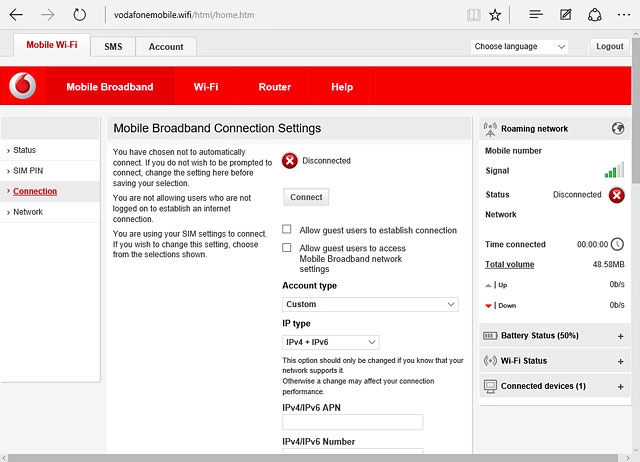Enable allow guest users to establish connection
The image size is (640, 462).
(x=288, y=230)
